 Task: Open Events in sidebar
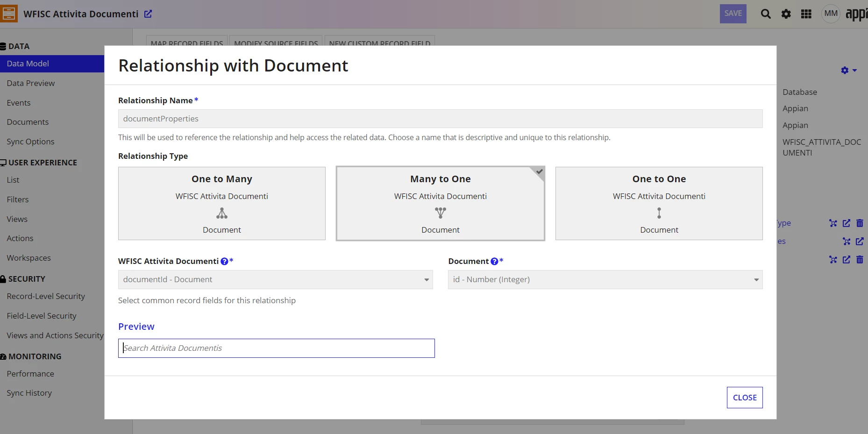tap(19, 103)
